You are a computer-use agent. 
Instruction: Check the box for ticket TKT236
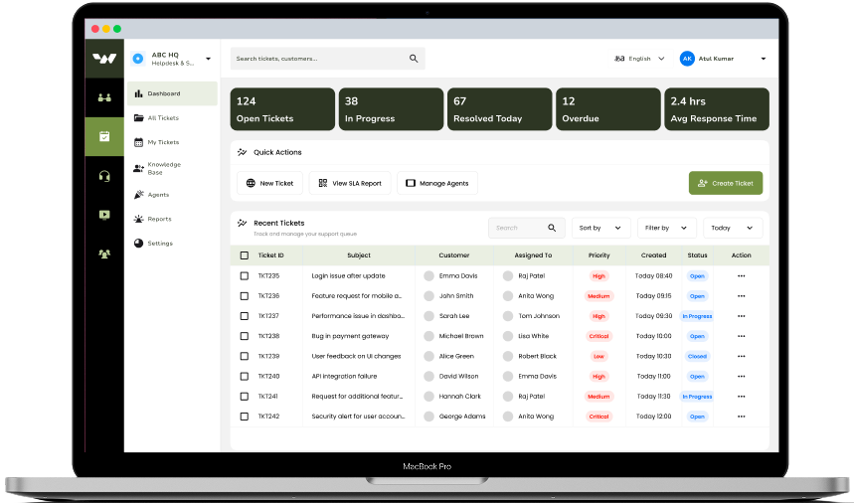[244, 296]
